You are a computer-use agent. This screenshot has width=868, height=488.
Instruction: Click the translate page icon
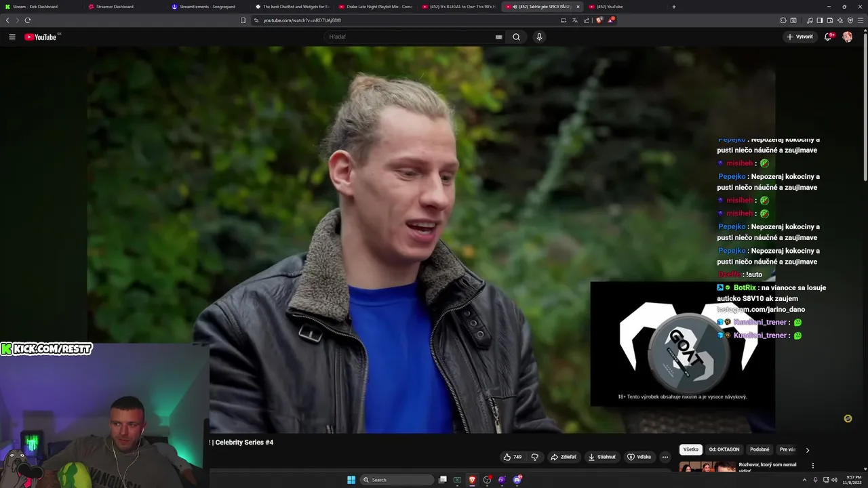(x=575, y=20)
